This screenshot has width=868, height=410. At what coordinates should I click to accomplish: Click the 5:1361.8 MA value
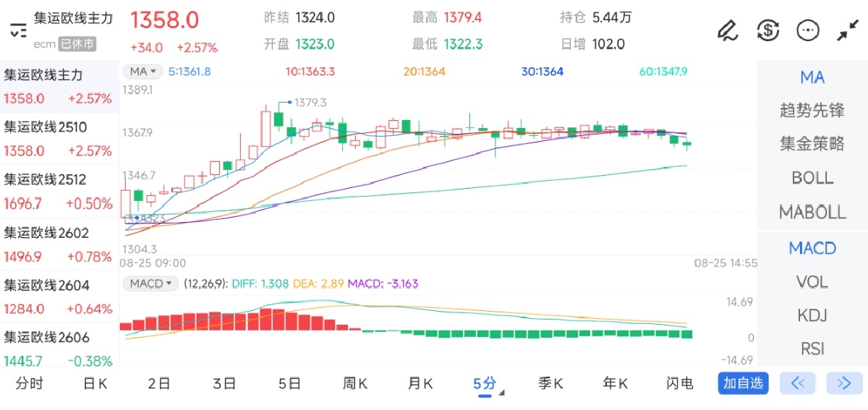pos(190,72)
